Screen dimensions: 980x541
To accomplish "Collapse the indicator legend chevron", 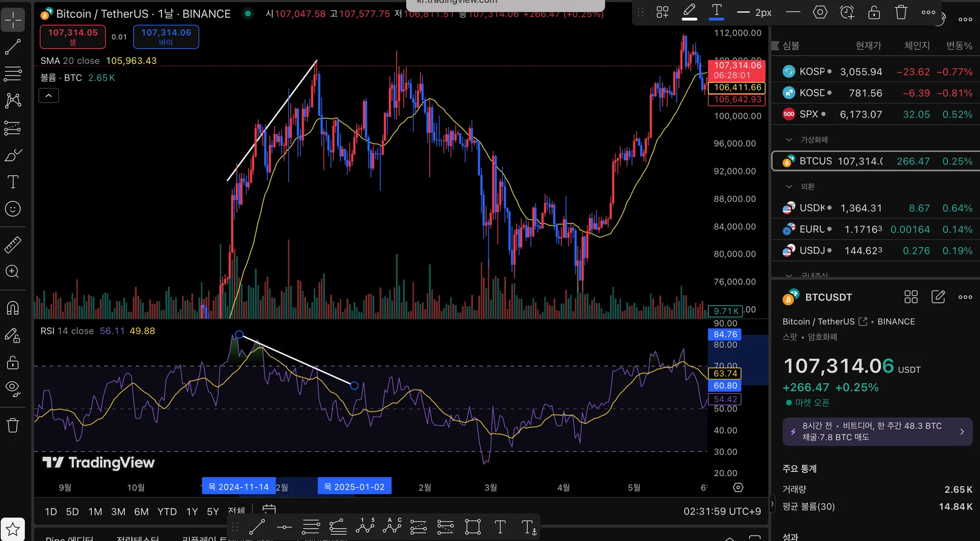I will click(49, 95).
